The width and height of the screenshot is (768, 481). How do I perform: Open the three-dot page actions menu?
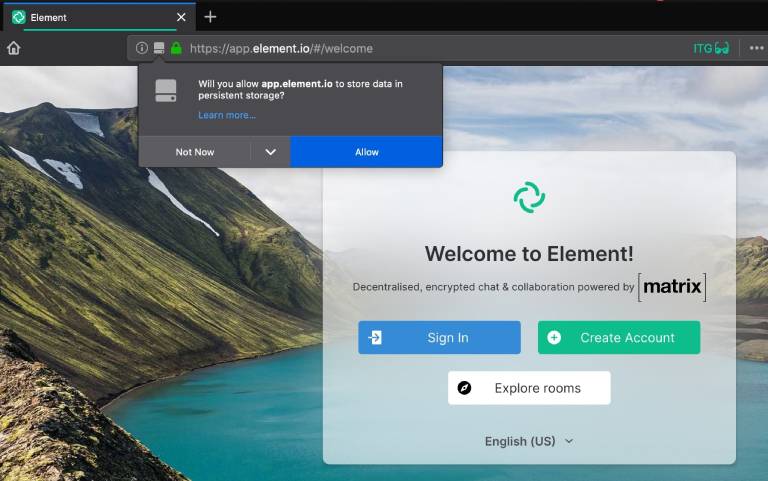click(x=756, y=48)
